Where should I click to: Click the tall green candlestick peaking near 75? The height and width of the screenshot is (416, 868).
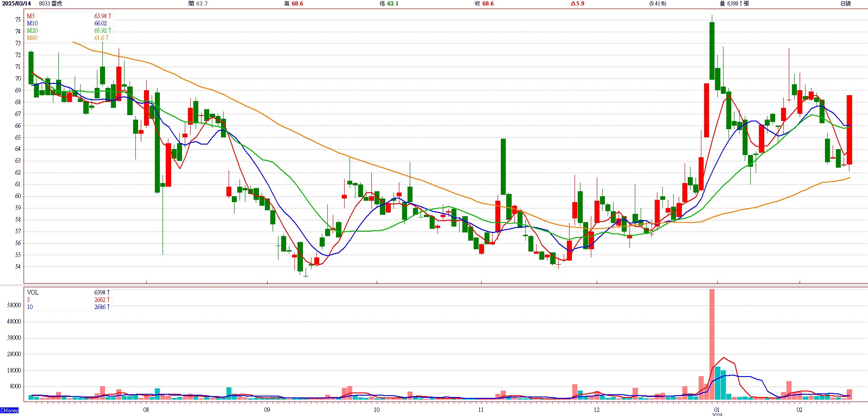(712, 51)
